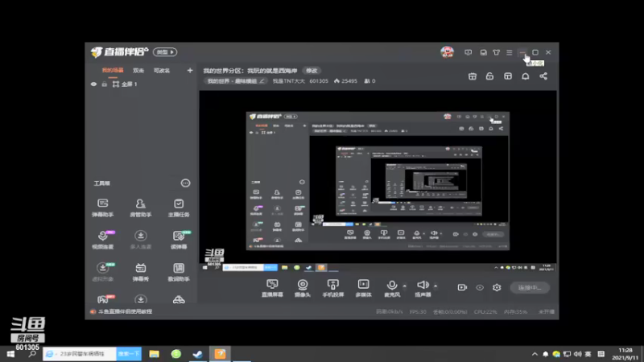The height and width of the screenshot is (362, 644).
Task: Open the 歌词助手 tool
Action: tap(179, 272)
